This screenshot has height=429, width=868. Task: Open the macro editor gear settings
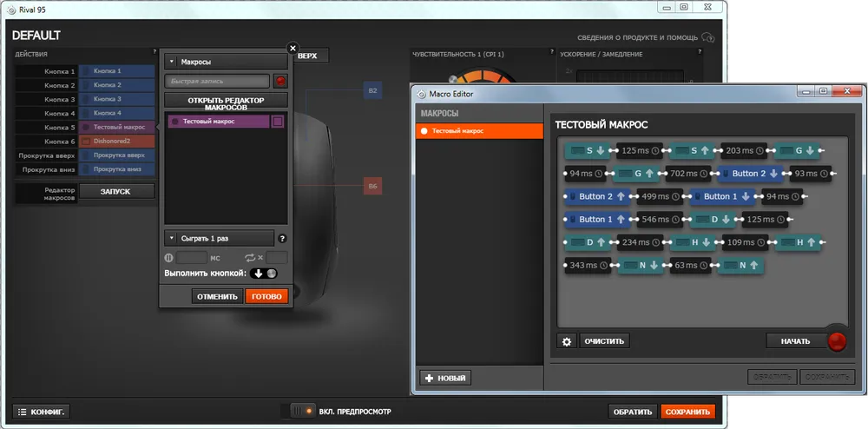coord(567,341)
